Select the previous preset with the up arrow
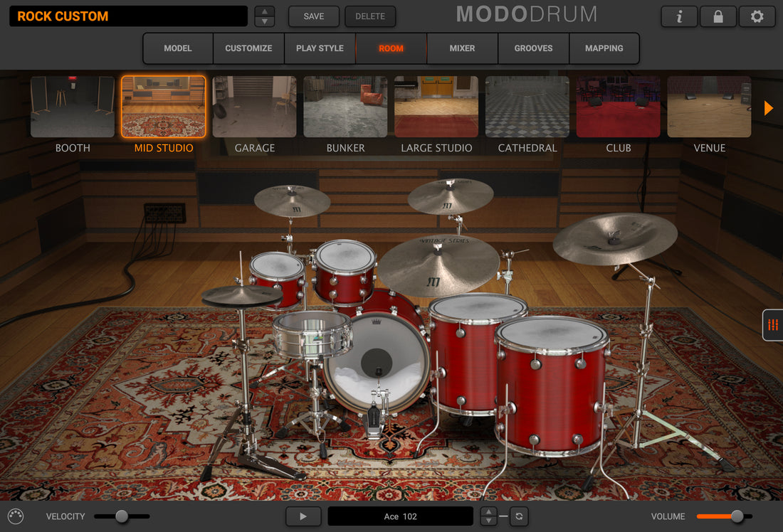The width and height of the screenshot is (783, 532). click(x=265, y=11)
